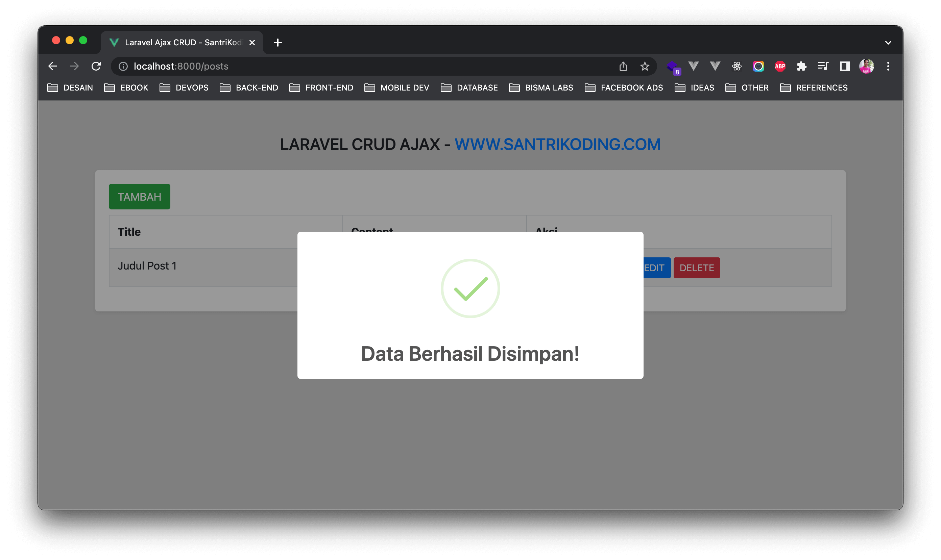The image size is (941, 560).
Task: Open a new browser tab
Action: point(278,43)
